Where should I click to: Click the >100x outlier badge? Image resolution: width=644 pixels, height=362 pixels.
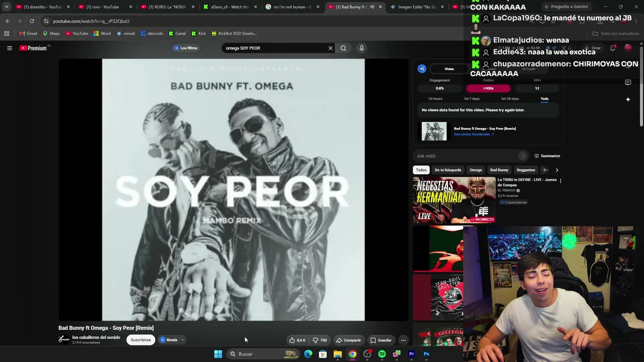pos(488,88)
